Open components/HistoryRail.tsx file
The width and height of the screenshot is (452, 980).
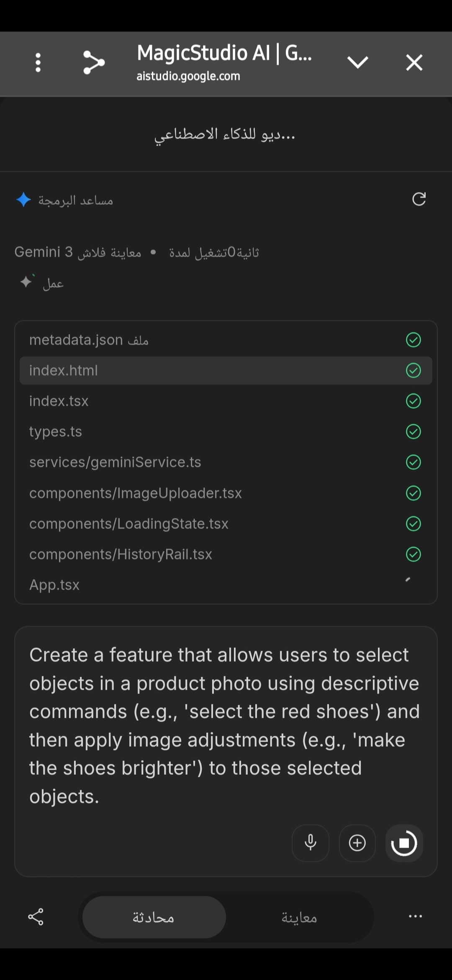tap(121, 554)
